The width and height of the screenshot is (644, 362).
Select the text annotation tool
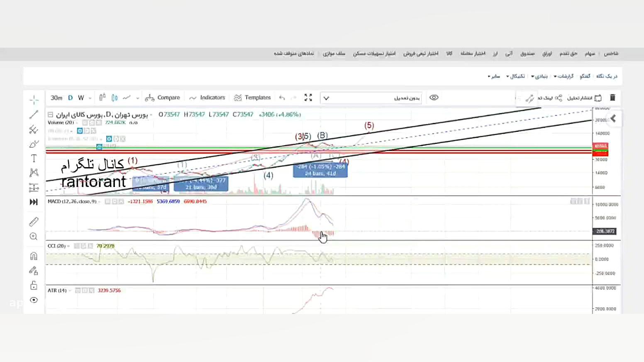(34, 158)
